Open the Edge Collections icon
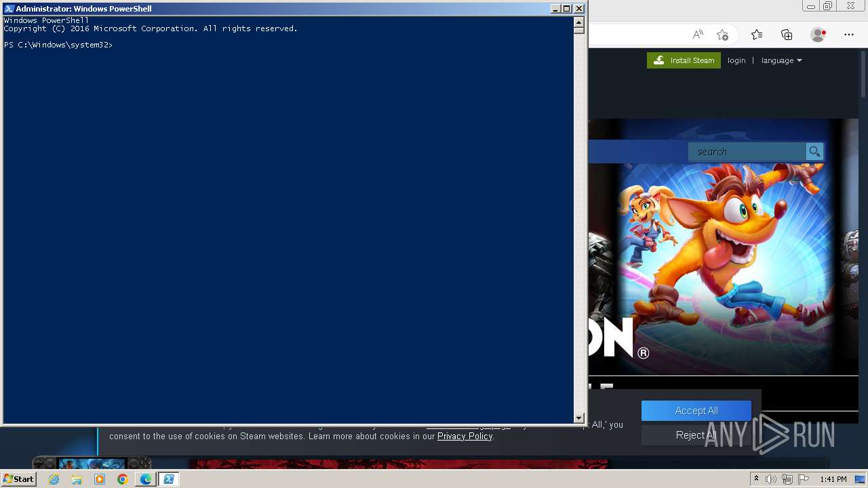868x488 pixels. click(787, 35)
